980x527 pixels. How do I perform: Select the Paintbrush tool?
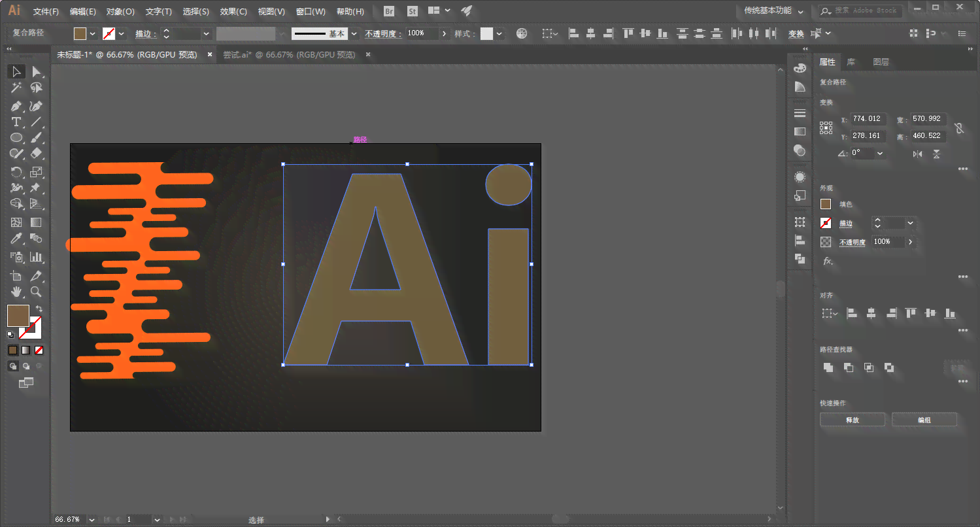click(x=37, y=138)
